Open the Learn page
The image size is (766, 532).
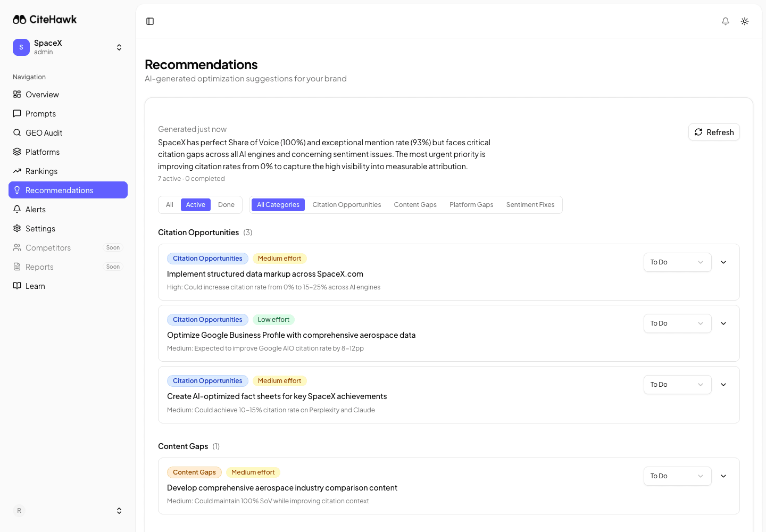coord(68,286)
